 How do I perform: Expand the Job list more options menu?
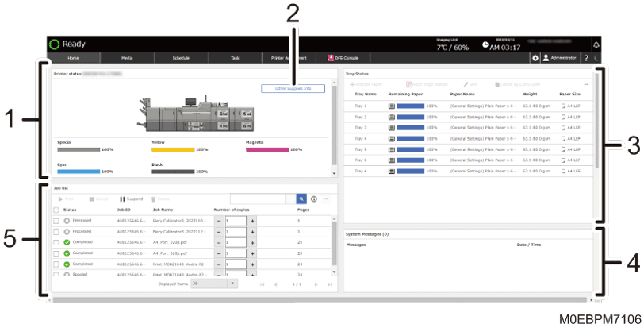325,199
